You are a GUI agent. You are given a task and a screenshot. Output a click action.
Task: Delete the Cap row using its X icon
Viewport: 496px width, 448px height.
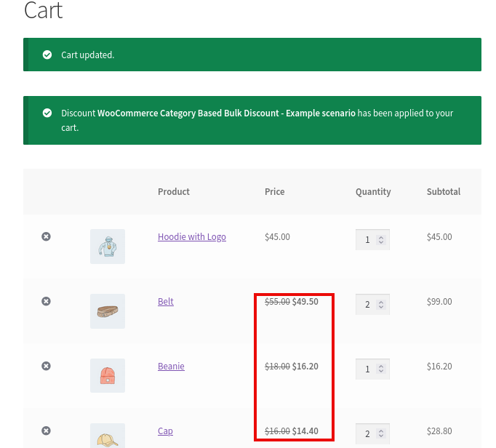[46, 431]
